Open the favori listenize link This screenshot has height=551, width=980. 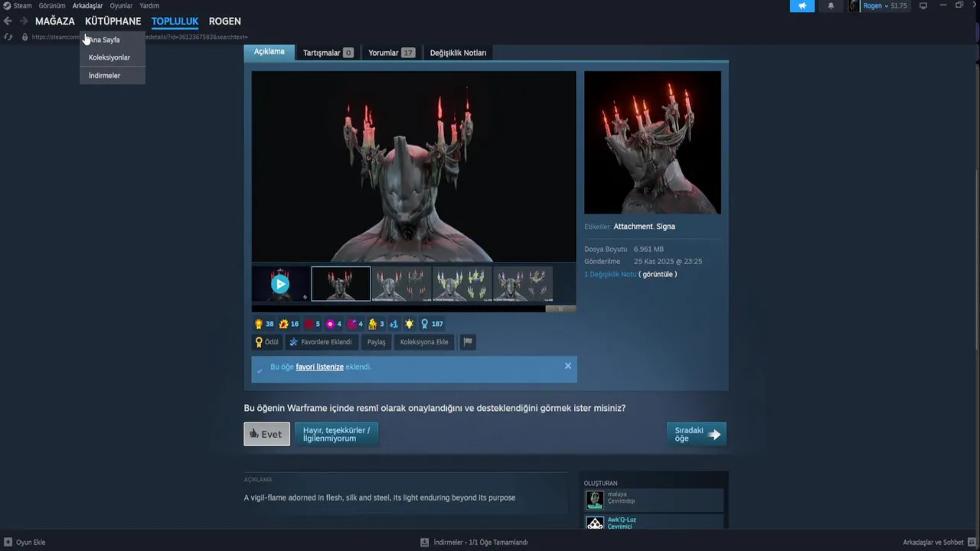(x=319, y=367)
